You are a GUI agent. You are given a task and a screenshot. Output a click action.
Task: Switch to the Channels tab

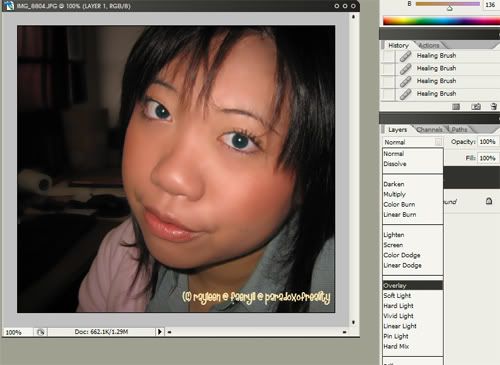click(429, 129)
